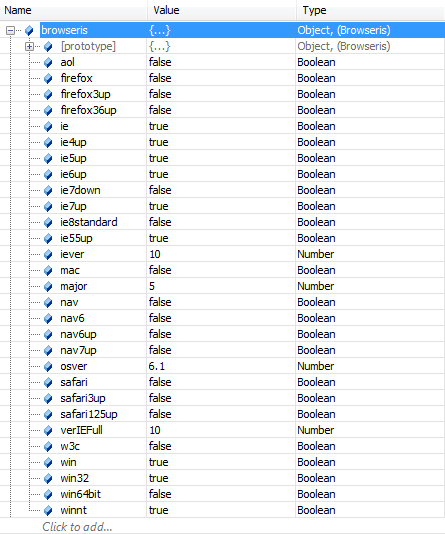Click the variable icon next to w3c
Screen dimensions: 445x534
[x=48, y=447]
